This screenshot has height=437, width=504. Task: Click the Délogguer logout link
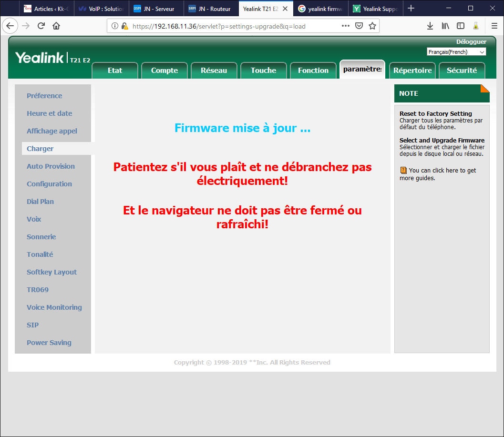point(471,42)
